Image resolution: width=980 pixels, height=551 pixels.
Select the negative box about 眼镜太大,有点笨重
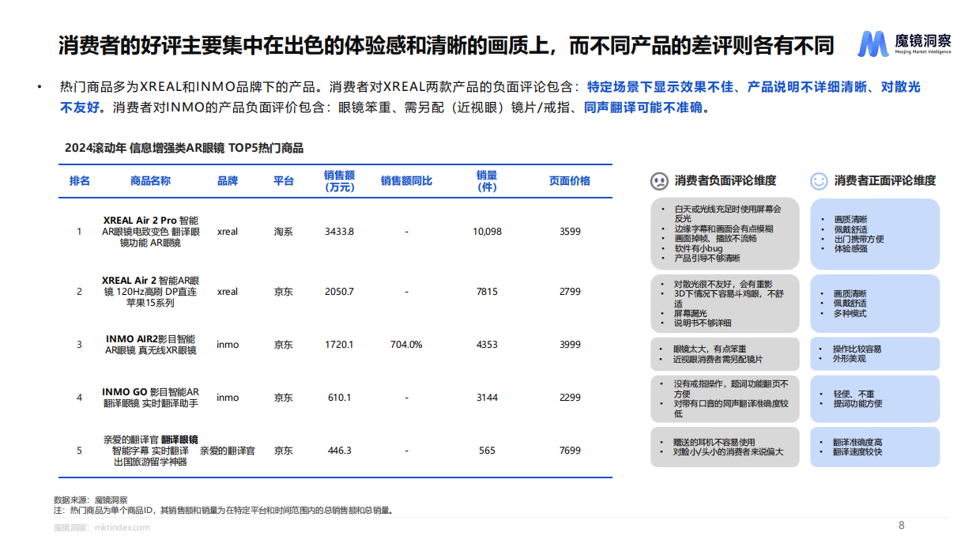pyautogui.click(x=725, y=353)
